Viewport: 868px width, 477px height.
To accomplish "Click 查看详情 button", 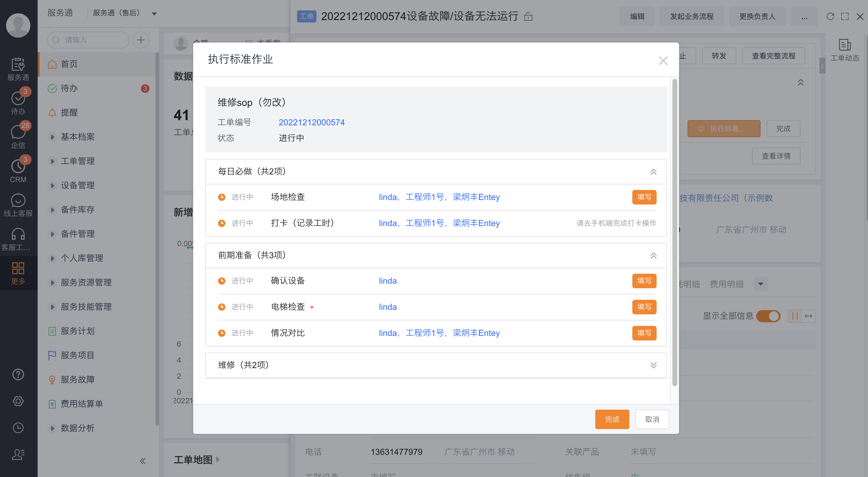I will 776,156.
